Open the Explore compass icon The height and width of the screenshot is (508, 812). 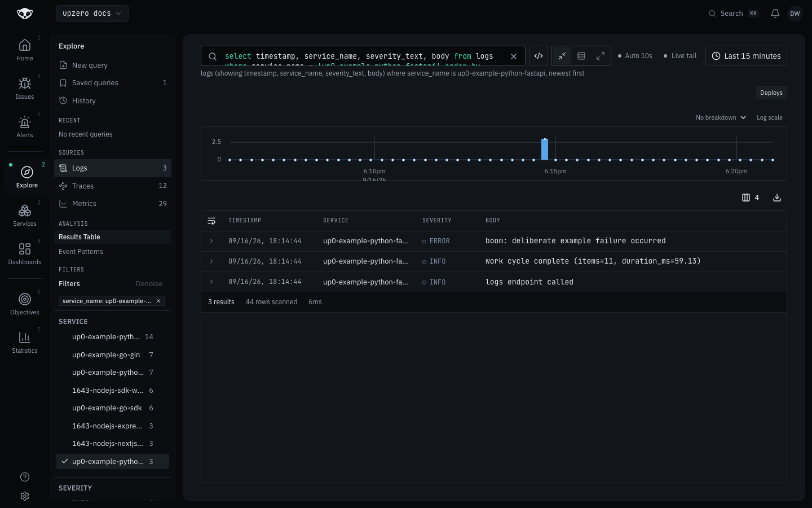coord(27,172)
